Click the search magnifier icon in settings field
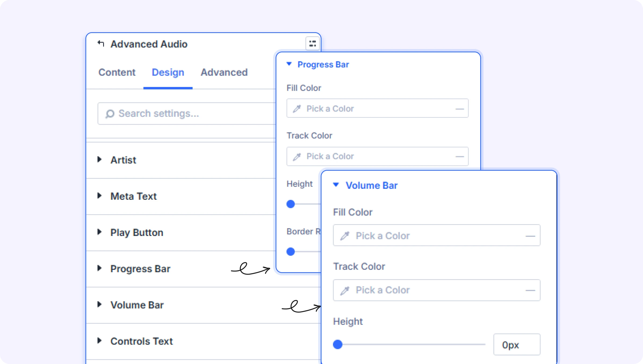 point(110,114)
